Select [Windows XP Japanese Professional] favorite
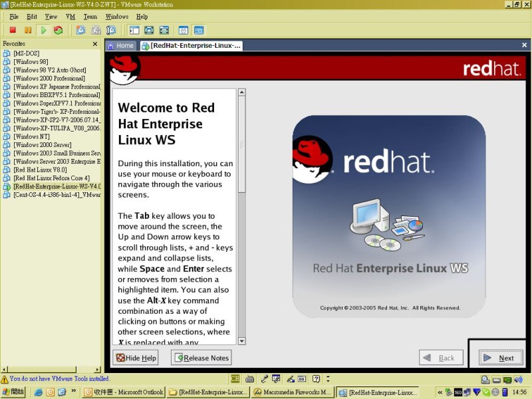Image resolution: width=532 pixels, height=399 pixels. tap(57, 86)
